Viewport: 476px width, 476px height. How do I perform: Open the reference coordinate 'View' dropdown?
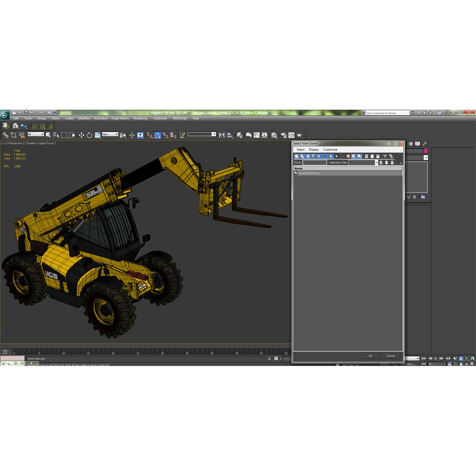110,134
